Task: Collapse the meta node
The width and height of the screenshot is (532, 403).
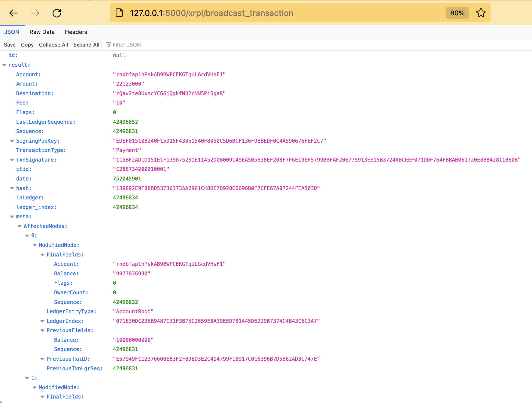Action: (x=12, y=217)
